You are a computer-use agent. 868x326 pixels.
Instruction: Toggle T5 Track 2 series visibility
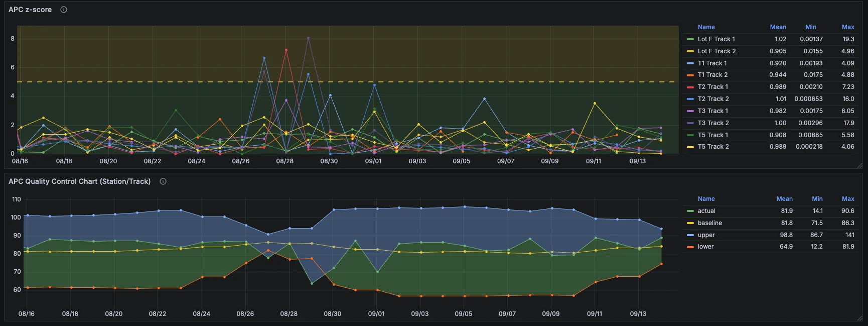click(713, 147)
